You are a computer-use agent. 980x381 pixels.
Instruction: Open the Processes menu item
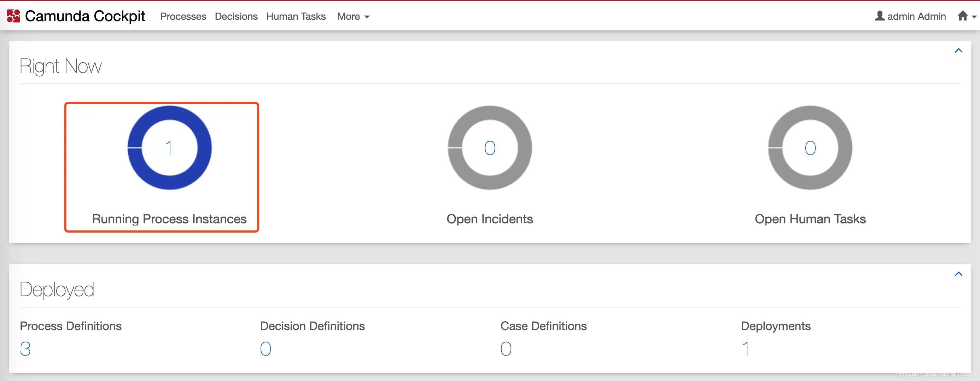tap(183, 16)
